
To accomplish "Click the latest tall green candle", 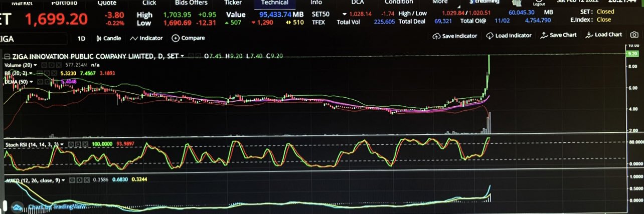I will (489, 64).
